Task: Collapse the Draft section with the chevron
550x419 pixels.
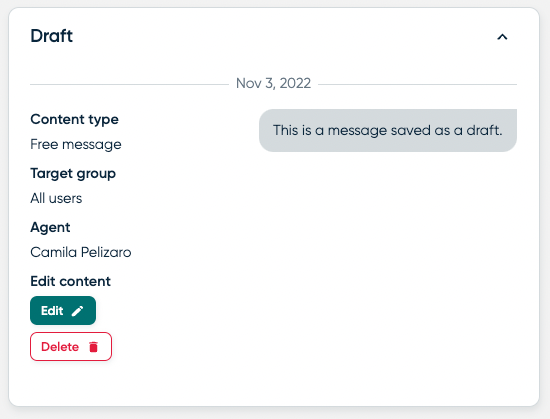Action: (x=502, y=37)
